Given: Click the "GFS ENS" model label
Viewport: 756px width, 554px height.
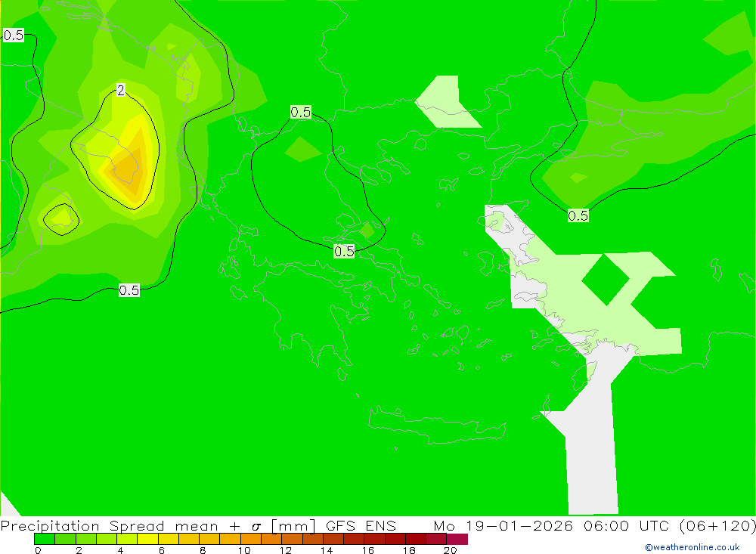Looking at the screenshot, I should pos(361,525).
